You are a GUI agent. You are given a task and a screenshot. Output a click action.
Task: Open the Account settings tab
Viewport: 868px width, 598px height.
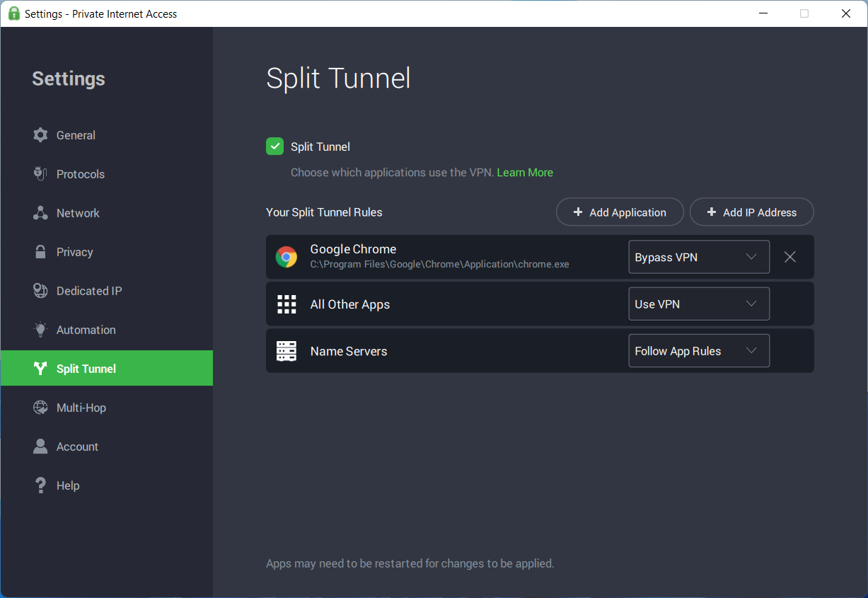(x=77, y=447)
